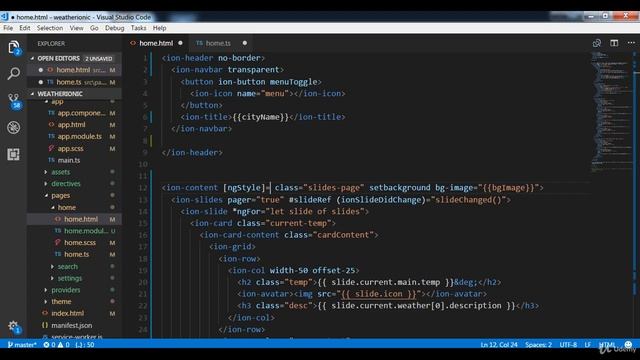Open the editor More Actions ellipsis

631,43
